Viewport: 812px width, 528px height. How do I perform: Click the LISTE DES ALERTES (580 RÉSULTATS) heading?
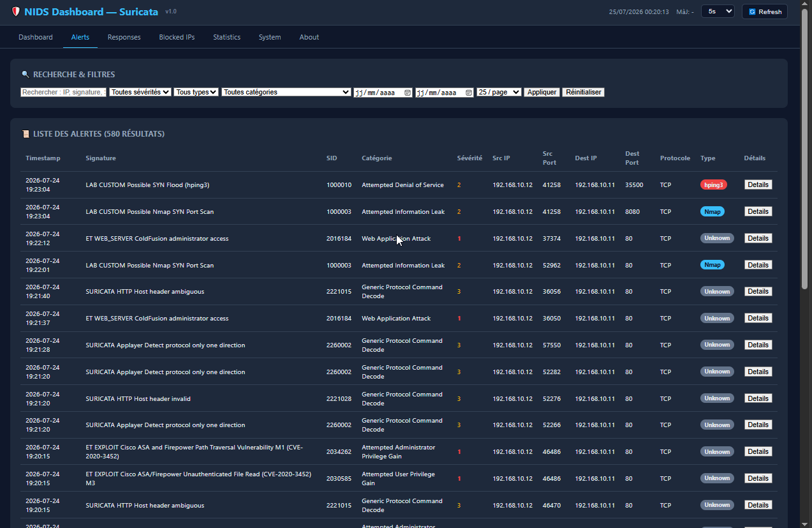[99, 134]
